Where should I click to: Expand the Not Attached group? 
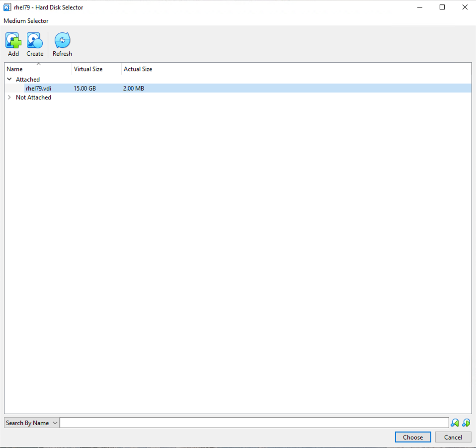click(x=9, y=97)
